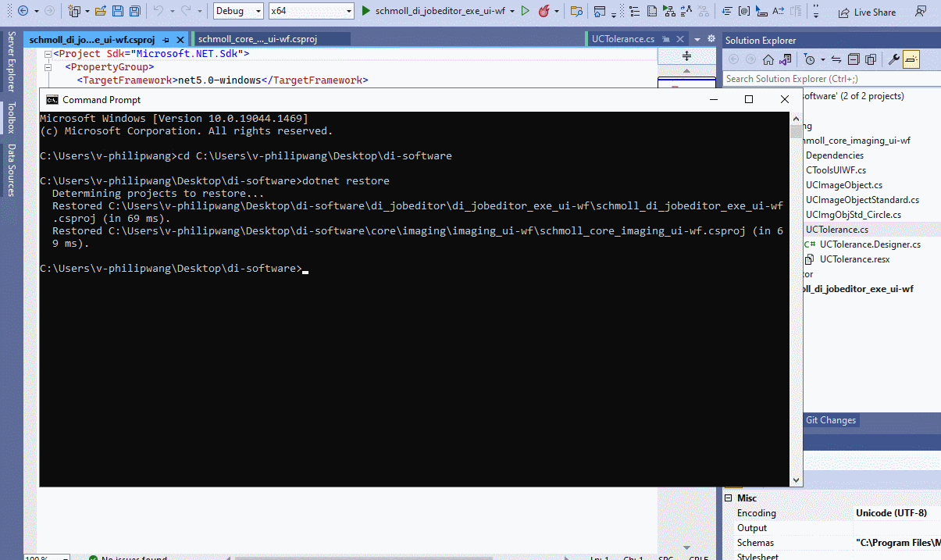Click Collapse All in Solution Explorer

pyautogui.click(x=854, y=59)
